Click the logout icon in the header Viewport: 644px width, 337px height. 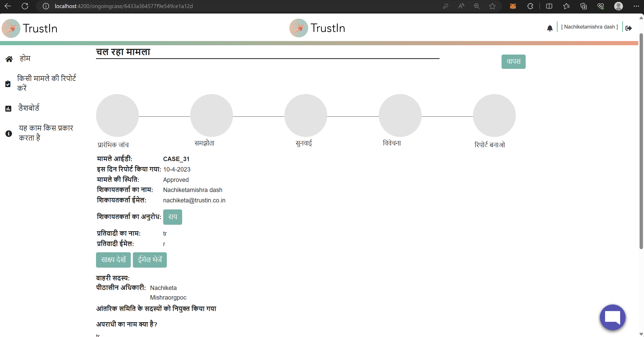point(628,28)
